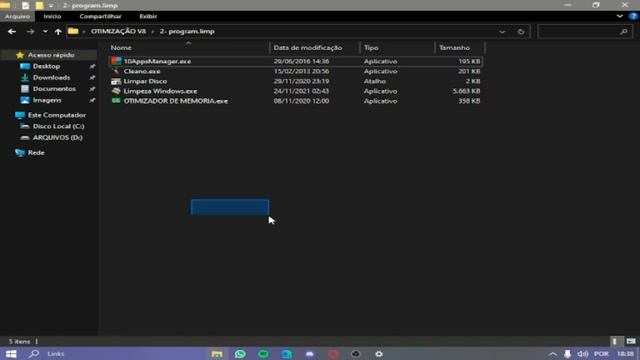Open the Arquivo menu

tap(18, 16)
